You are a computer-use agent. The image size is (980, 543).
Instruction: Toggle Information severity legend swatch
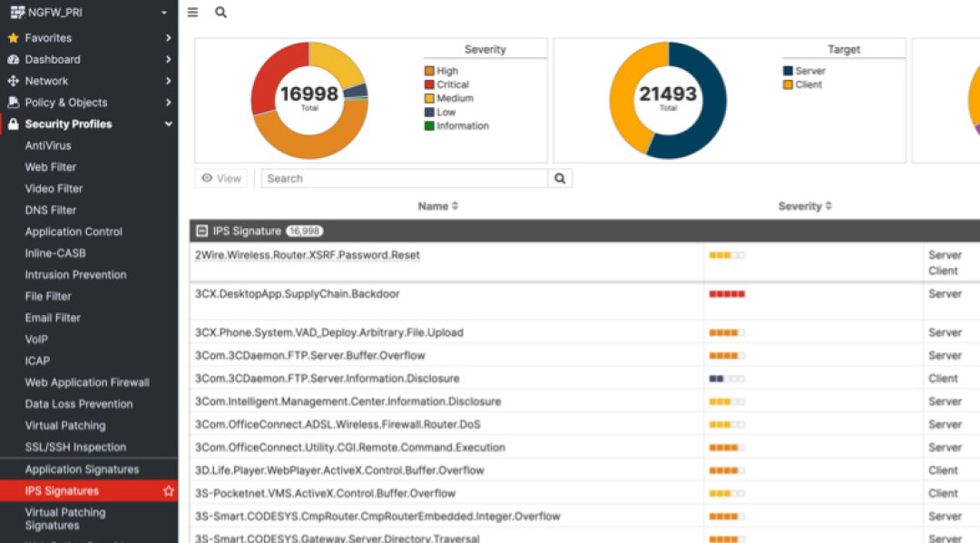[x=429, y=125]
